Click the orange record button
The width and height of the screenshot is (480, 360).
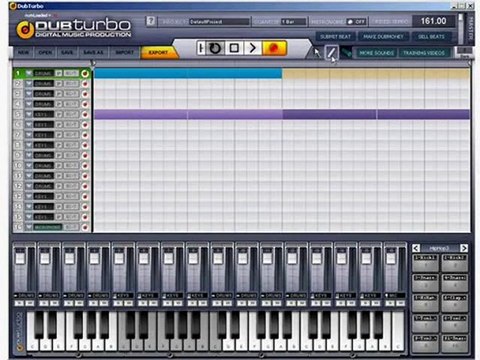(274, 48)
